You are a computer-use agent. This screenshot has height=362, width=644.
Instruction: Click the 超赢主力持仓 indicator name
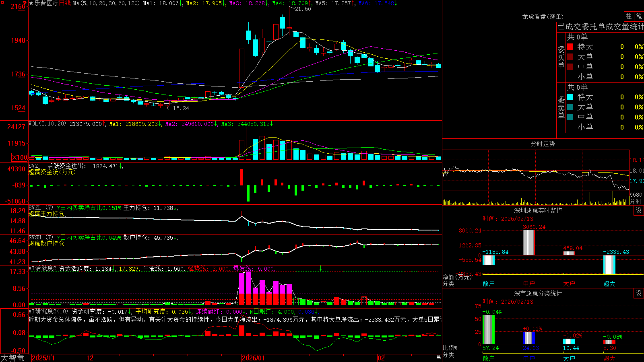point(46,214)
